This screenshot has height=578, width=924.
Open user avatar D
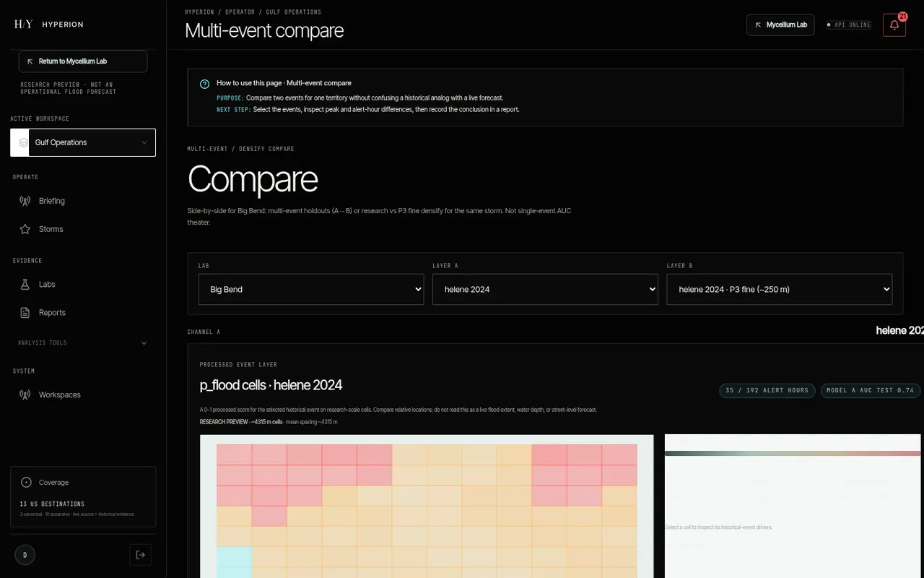tap(25, 555)
